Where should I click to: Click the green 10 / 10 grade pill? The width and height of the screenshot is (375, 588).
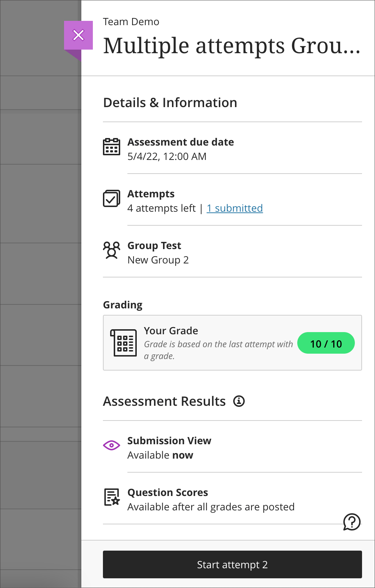326,343
